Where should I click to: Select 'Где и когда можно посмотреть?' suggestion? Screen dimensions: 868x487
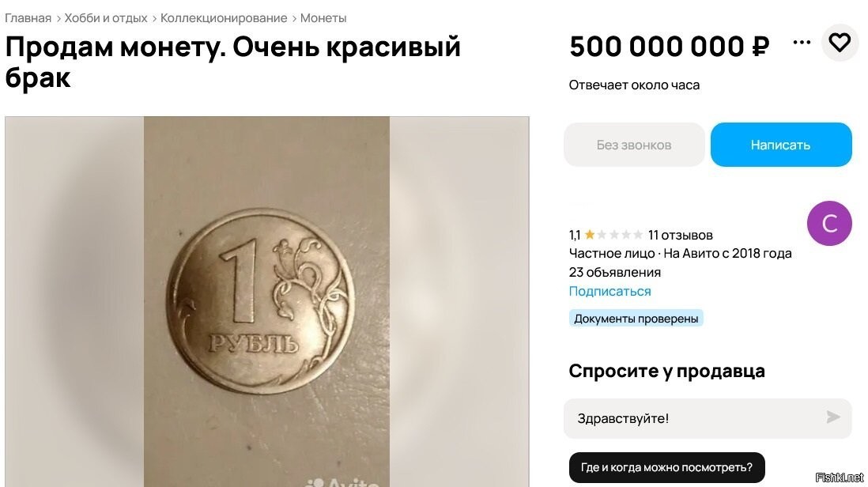tap(666, 468)
